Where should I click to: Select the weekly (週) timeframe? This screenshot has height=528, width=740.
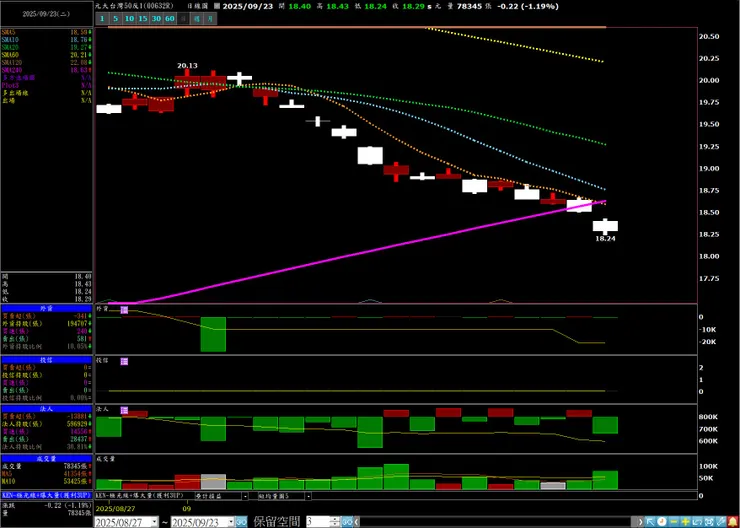click(197, 19)
